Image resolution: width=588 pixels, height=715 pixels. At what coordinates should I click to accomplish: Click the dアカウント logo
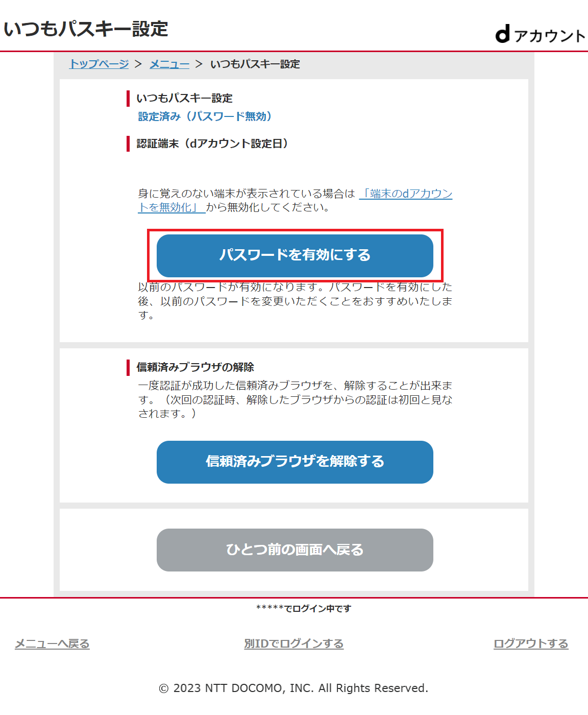541,35
